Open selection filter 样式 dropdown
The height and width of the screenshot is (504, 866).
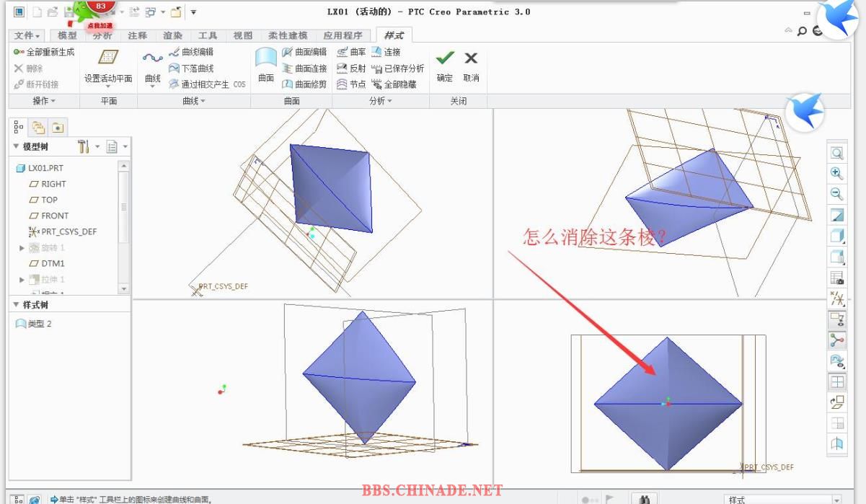782,499
